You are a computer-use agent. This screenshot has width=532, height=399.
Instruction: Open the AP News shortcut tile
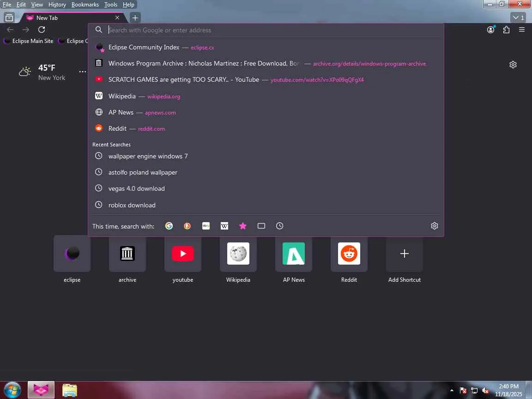click(294, 254)
